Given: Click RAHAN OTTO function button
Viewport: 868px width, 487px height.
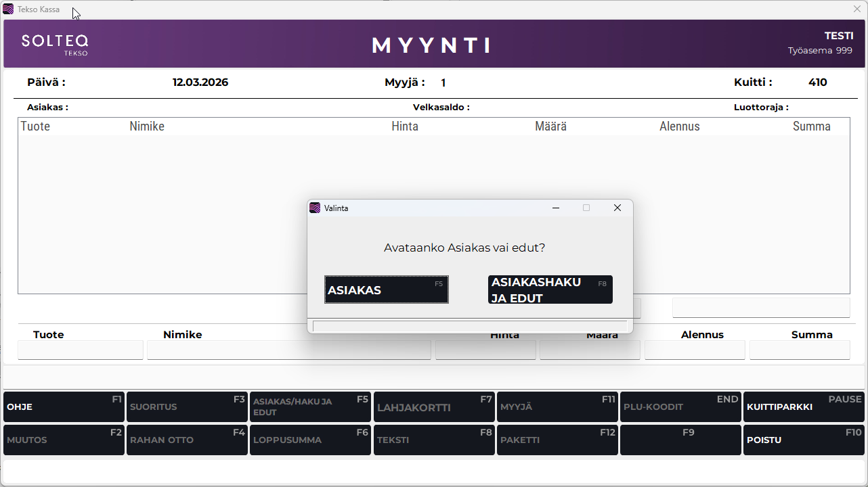Looking at the screenshot, I should pos(187,440).
